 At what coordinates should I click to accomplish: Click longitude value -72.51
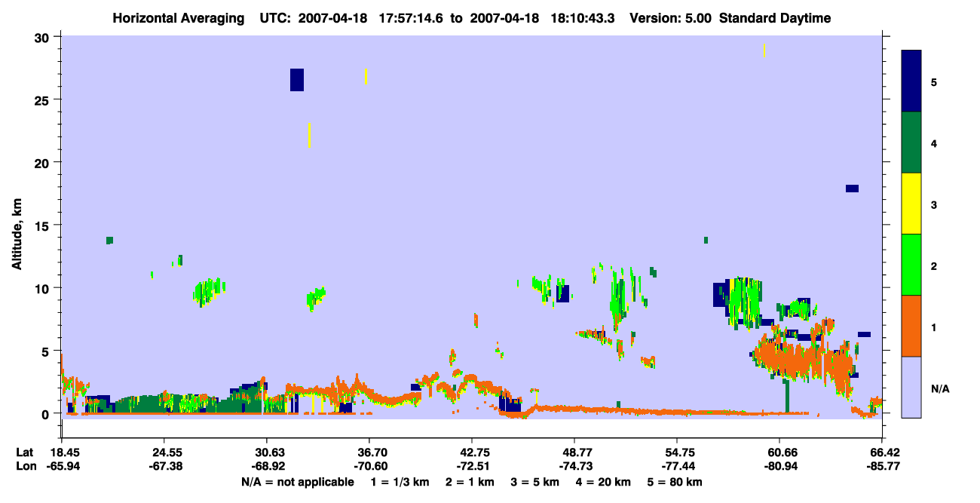[472, 466]
